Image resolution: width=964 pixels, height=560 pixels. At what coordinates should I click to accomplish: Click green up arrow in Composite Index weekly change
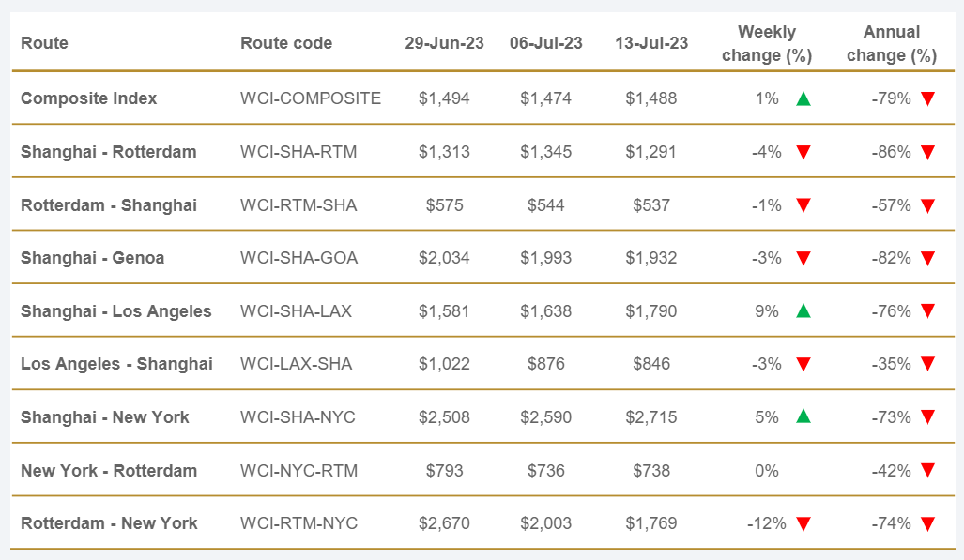click(x=803, y=98)
